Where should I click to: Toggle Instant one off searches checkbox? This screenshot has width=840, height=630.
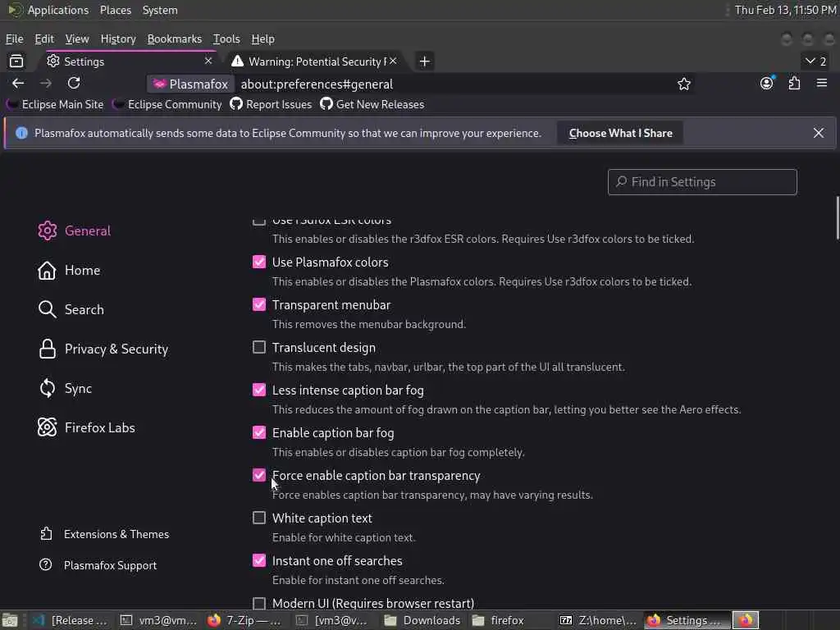click(x=258, y=560)
